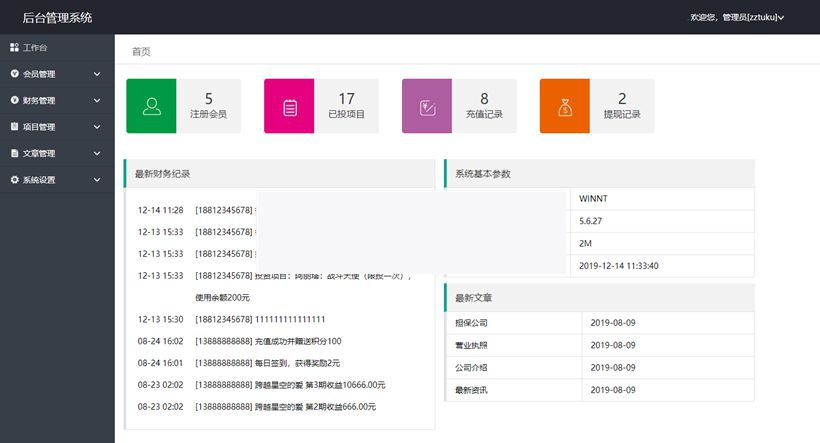Click the 项目管理 sidebar icon

point(14,127)
